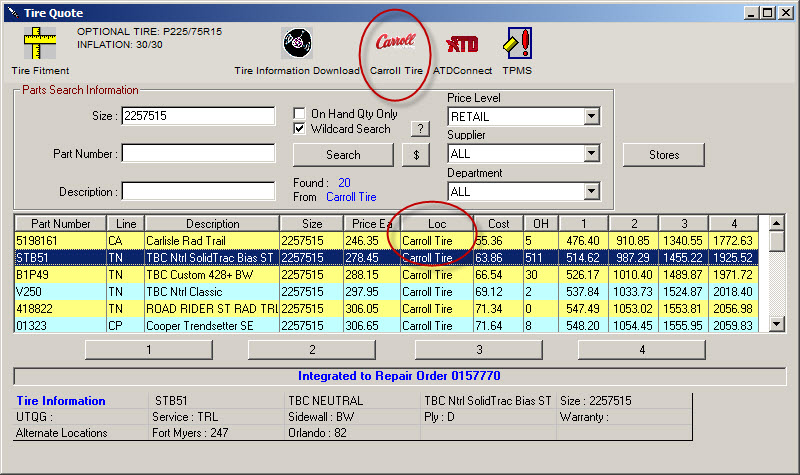
Task: Open the Supplier dropdown list
Action: 591,154
